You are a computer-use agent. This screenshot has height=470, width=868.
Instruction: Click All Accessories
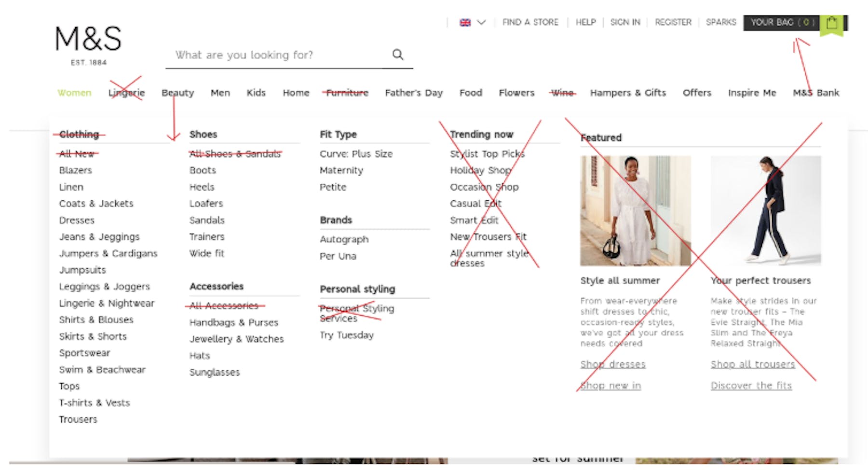coord(224,306)
